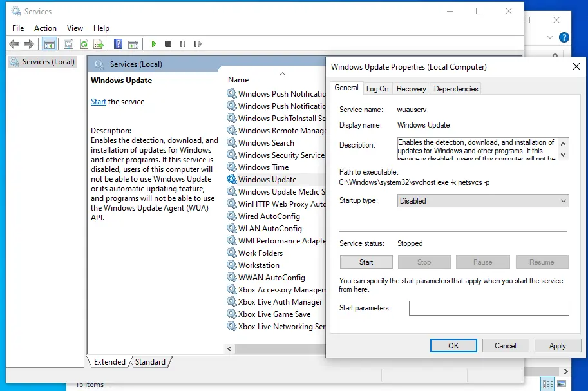Click the Start parameters input field
This screenshot has width=588, height=391.
click(489, 309)
